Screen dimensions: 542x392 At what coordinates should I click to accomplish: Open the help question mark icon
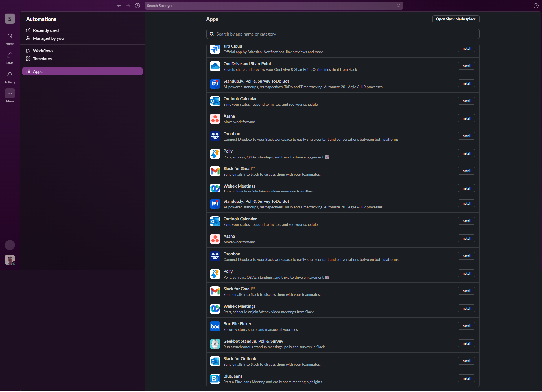coord(536,6)
